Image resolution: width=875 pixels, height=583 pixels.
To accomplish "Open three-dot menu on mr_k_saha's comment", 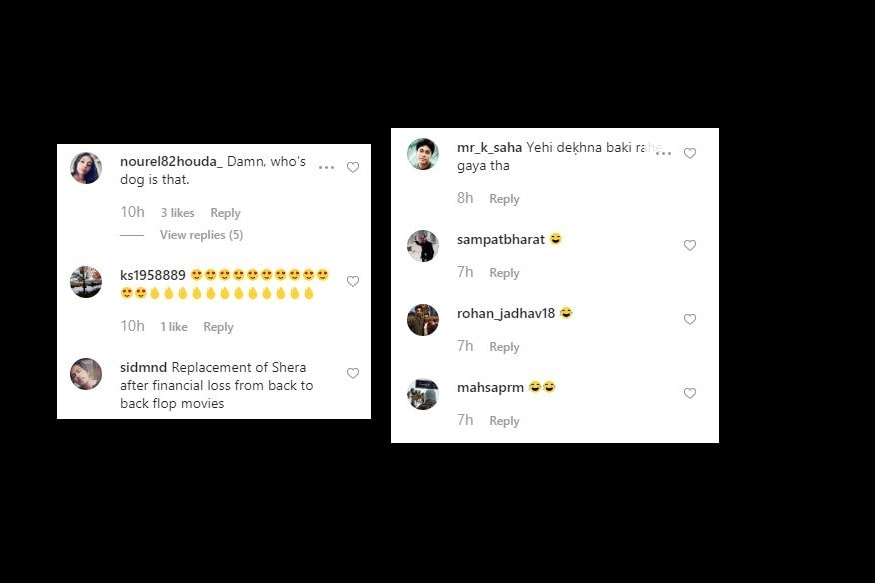I will pos(664,153).
